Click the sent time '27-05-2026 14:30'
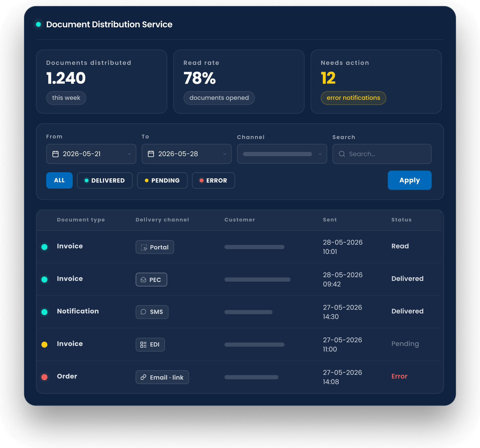The width and height of the screenshot is (480, 448). coord(342,312)
